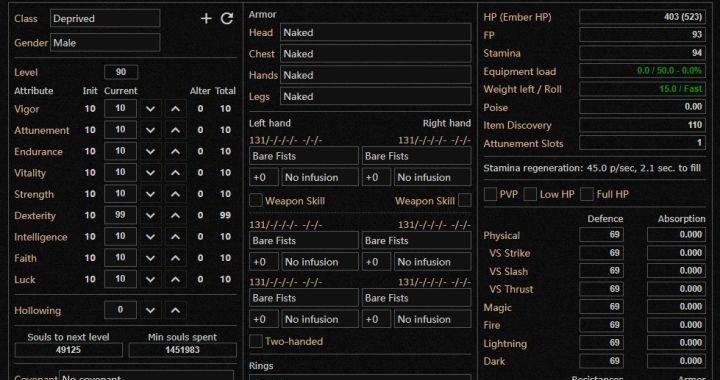Open first right hand No infusion dropdown
This screenshot has height=380, width=720.
pos(433,177)
